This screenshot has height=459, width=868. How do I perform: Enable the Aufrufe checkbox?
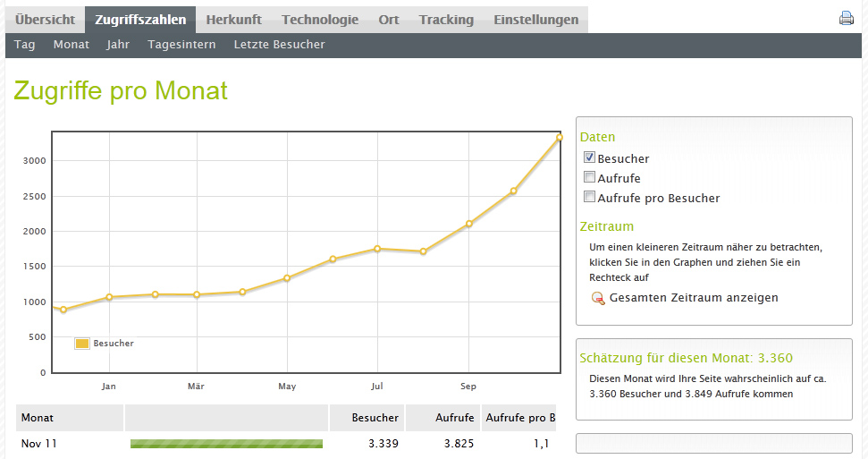(x=590, y=177)
